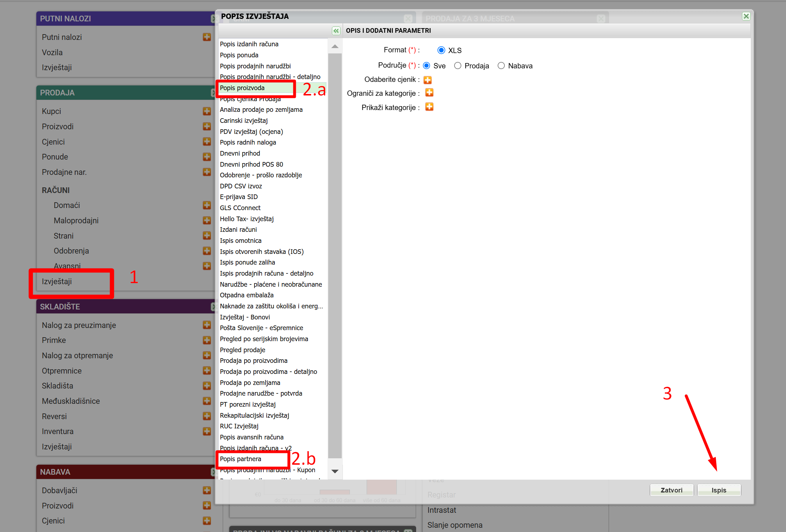Click plus icon for Prikaži kategorije
Screen dimensions: 786x532
coord(429,107)
